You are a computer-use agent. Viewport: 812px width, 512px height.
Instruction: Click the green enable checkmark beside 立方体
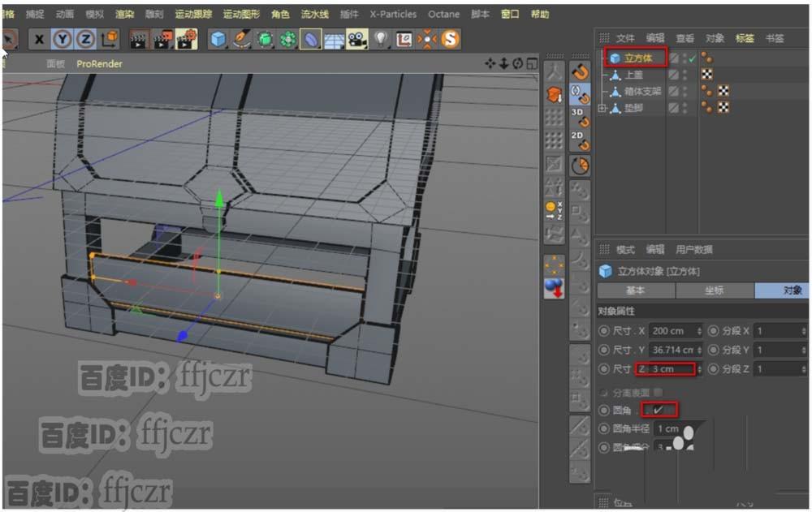(691, 58)
